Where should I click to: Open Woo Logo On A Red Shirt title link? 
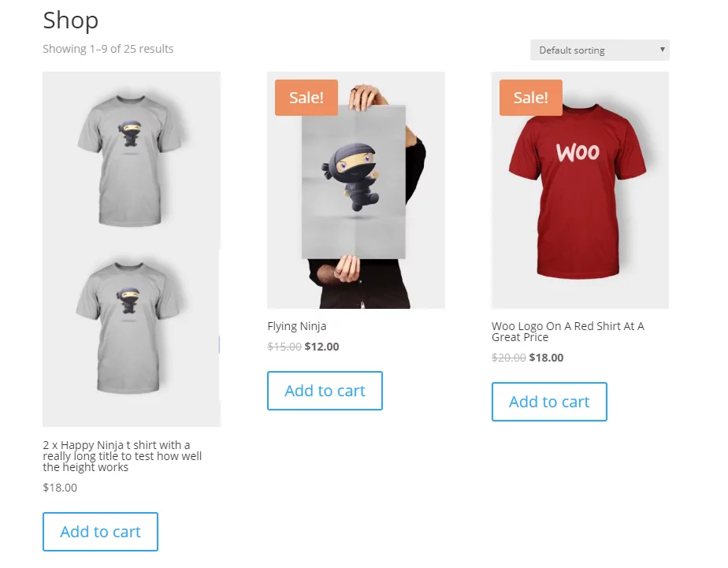[x=568, y=332]
